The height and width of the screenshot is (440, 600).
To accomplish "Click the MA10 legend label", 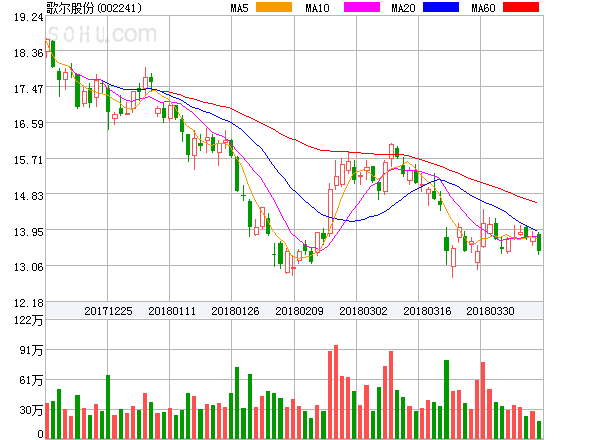I will coord(317,8).
